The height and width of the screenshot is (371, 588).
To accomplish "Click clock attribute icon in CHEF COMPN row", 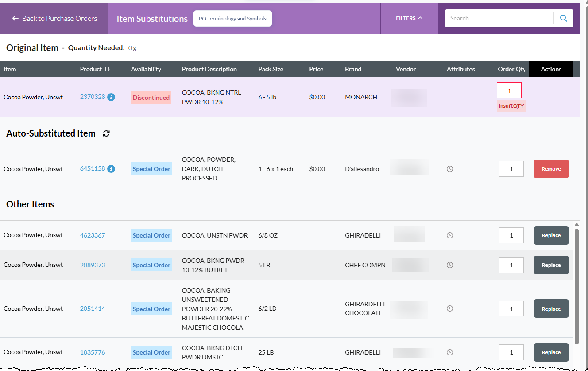I will pyautogui.click(x=450, y=265).
